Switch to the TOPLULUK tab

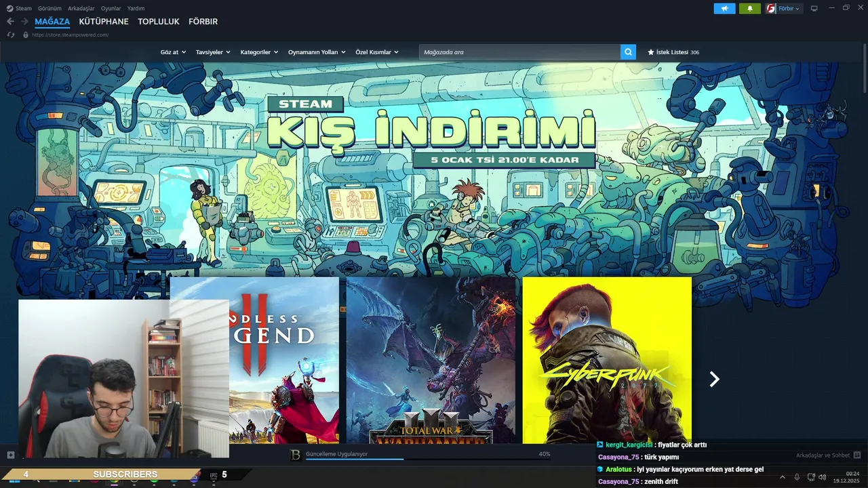(x=159, y=22)
